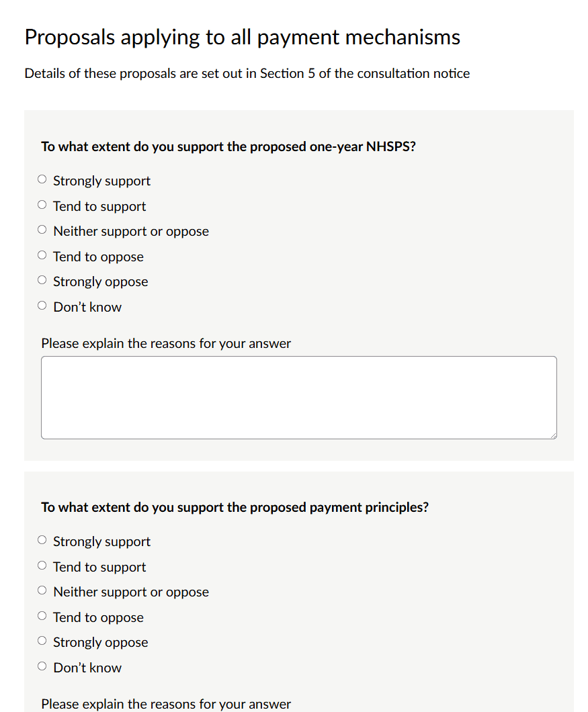Click the NHSPS reasons text area

298,397
